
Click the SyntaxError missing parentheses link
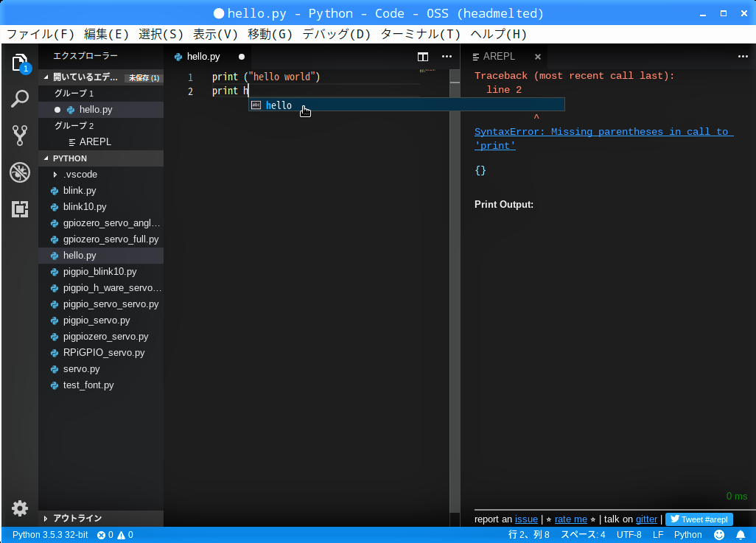[603, 139]
